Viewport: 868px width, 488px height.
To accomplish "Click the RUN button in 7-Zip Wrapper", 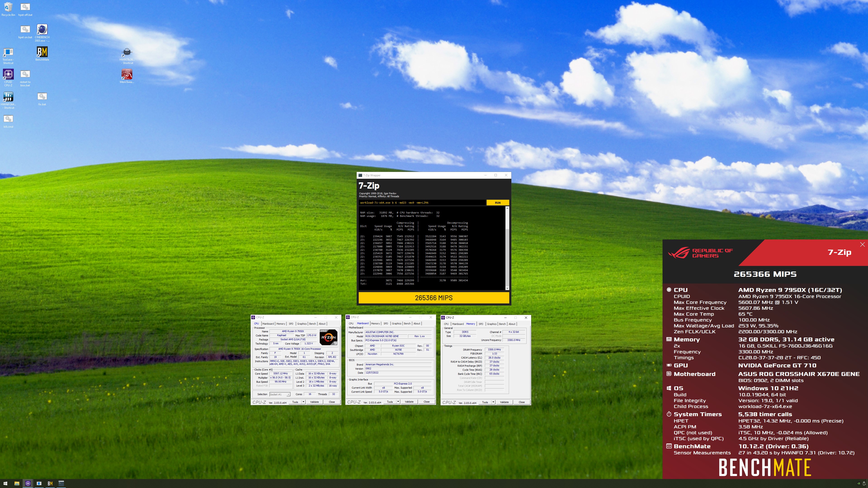I will pyautogui.click(x=498, y=203).
